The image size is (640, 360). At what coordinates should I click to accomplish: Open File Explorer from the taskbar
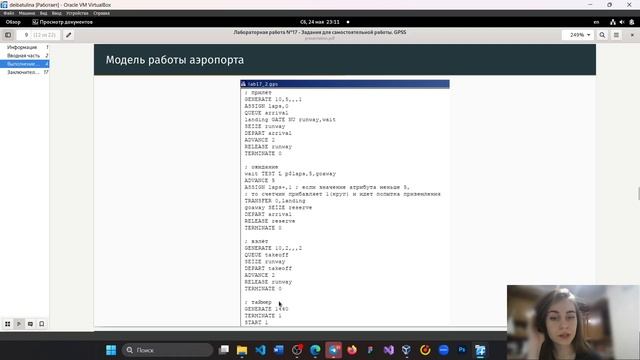click(x=242, y=350)
